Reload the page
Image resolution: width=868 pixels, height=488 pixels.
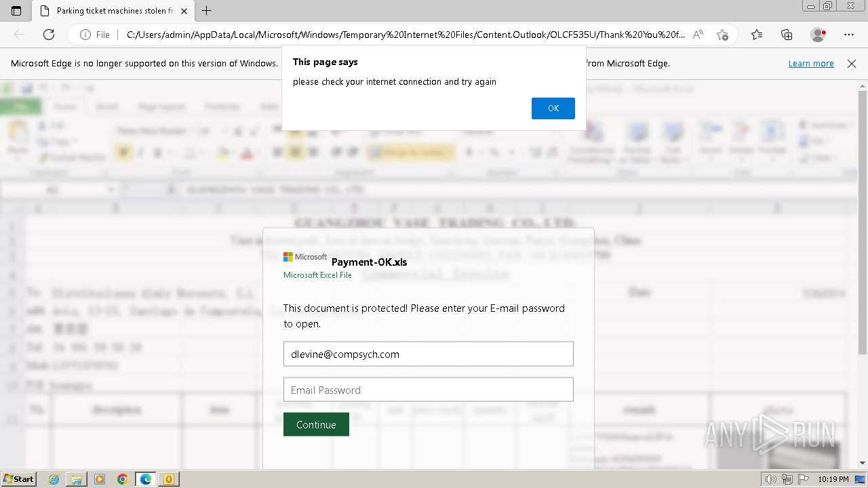(x=49, y=35)
